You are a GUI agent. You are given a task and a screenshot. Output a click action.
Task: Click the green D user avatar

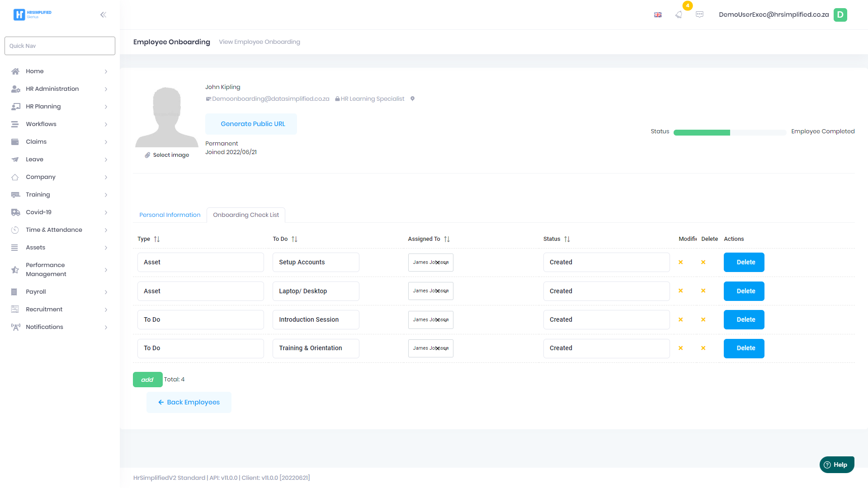point(840,15)
